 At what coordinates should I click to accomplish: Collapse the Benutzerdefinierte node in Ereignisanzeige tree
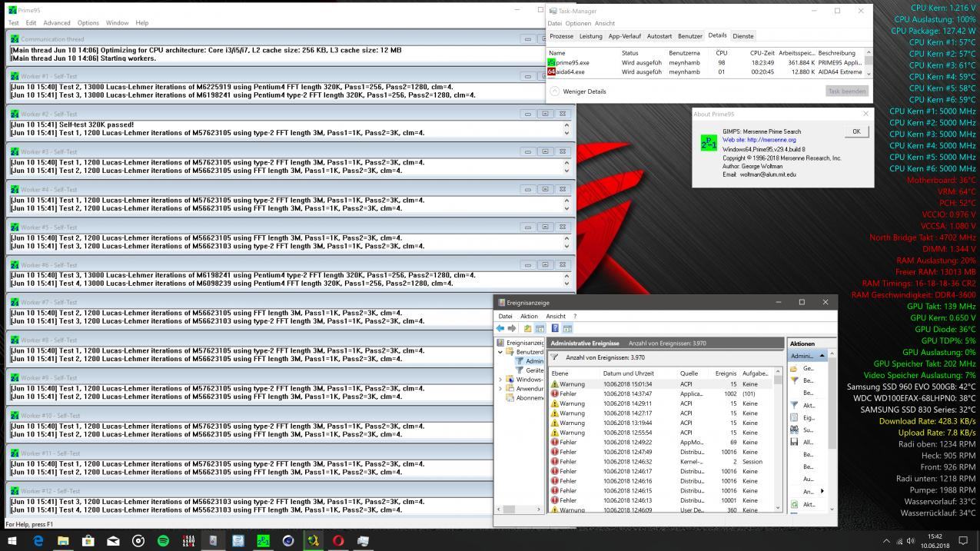tap(500, 351)
